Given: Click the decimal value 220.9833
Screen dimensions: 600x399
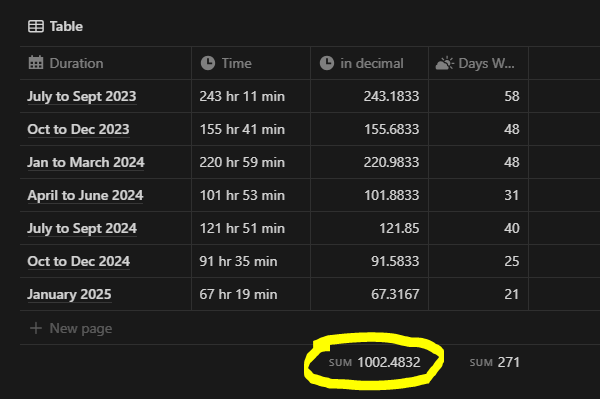Looking at the screenshot, I should [x=391, y=162].
